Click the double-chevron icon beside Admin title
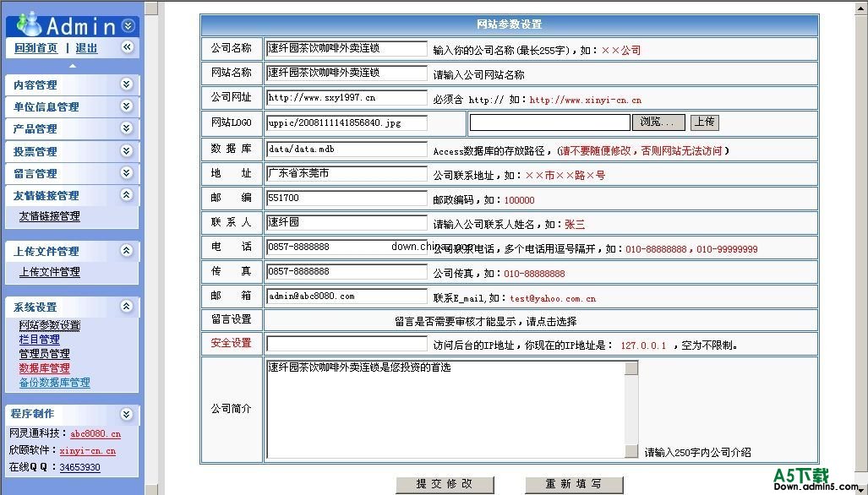The height and width of the screenshot is (495, 868). [x=128, y=26]
